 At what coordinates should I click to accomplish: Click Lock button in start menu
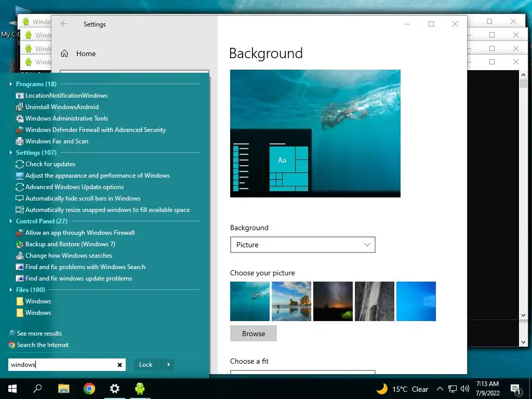pos(146,365)
